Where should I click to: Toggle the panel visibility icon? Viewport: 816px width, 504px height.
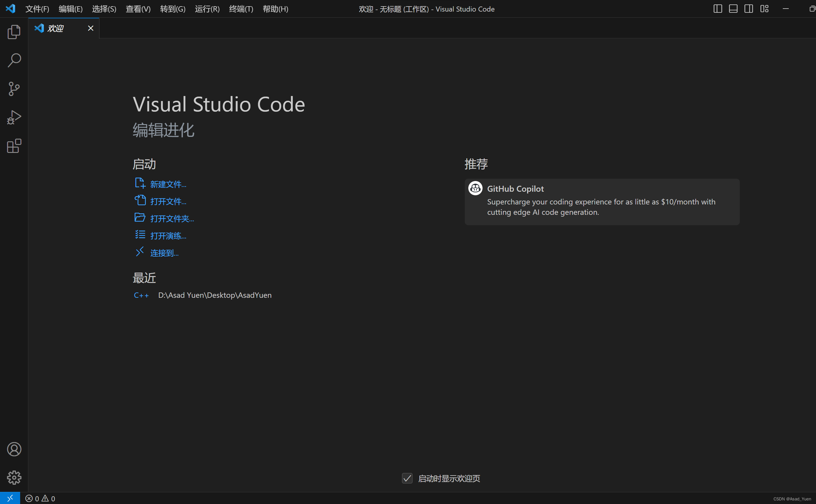[733, 9]
